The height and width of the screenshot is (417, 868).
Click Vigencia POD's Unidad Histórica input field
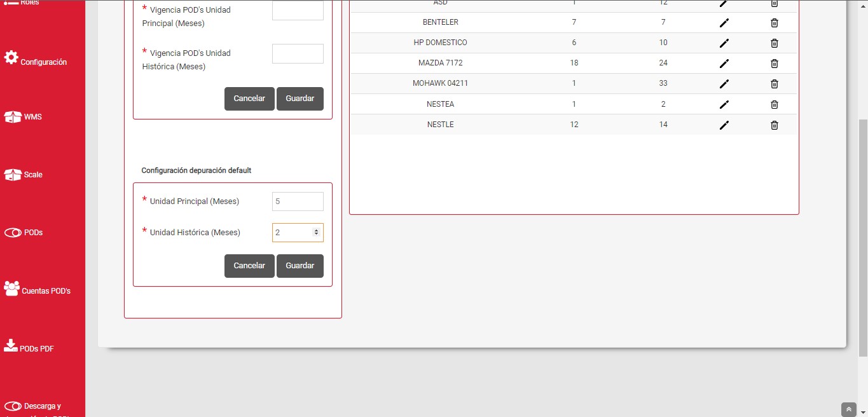point(297,53)
